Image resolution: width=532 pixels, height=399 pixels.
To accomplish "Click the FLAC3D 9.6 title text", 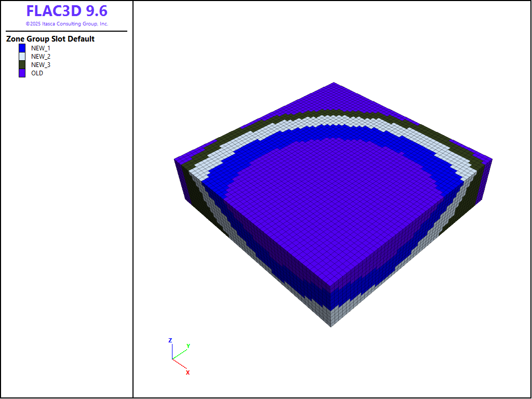I will pos(66,11).
